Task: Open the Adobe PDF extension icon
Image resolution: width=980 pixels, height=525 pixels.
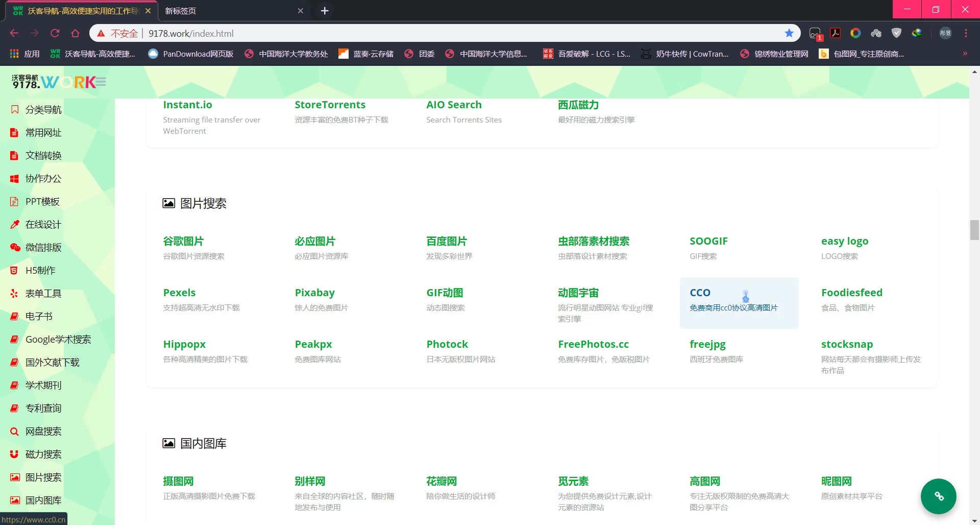Action: pyautogui.click(x=835, y=33)
